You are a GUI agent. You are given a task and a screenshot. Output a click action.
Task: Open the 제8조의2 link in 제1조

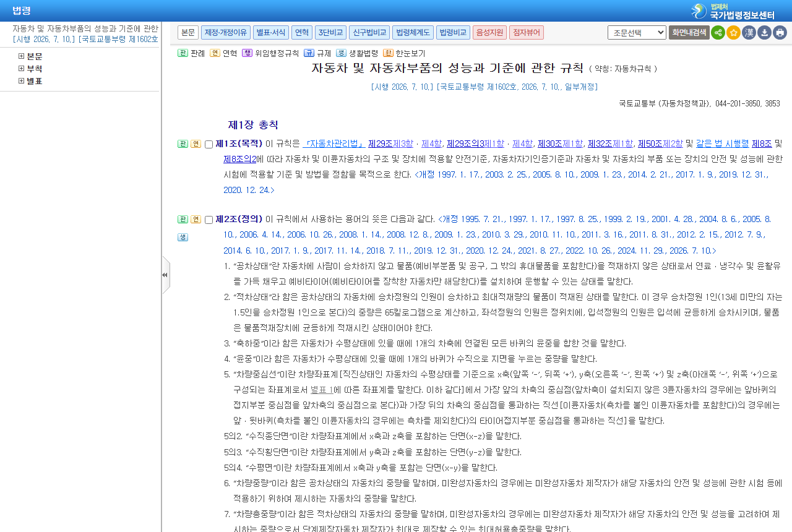[240, 158]
